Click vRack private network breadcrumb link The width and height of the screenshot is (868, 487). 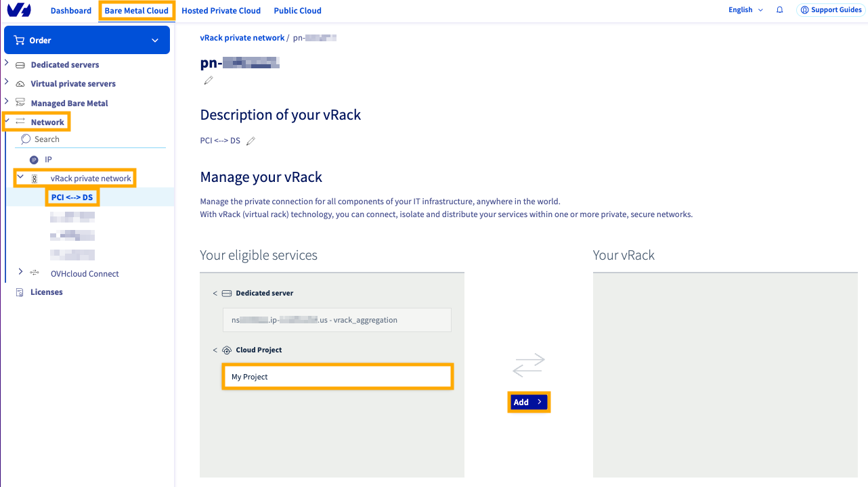click(x=242, y=38)
